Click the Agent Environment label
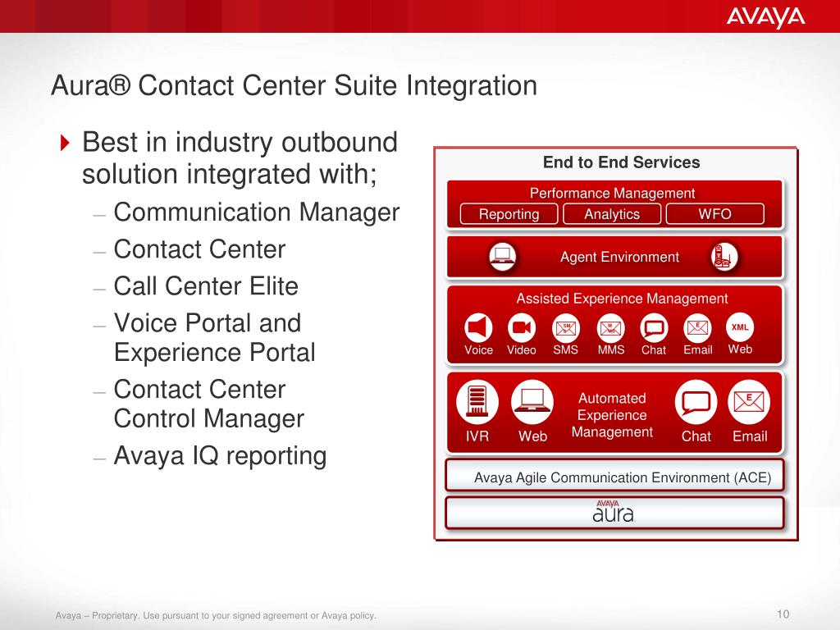Viewport: 840px width, 630px height. (619, 257)
